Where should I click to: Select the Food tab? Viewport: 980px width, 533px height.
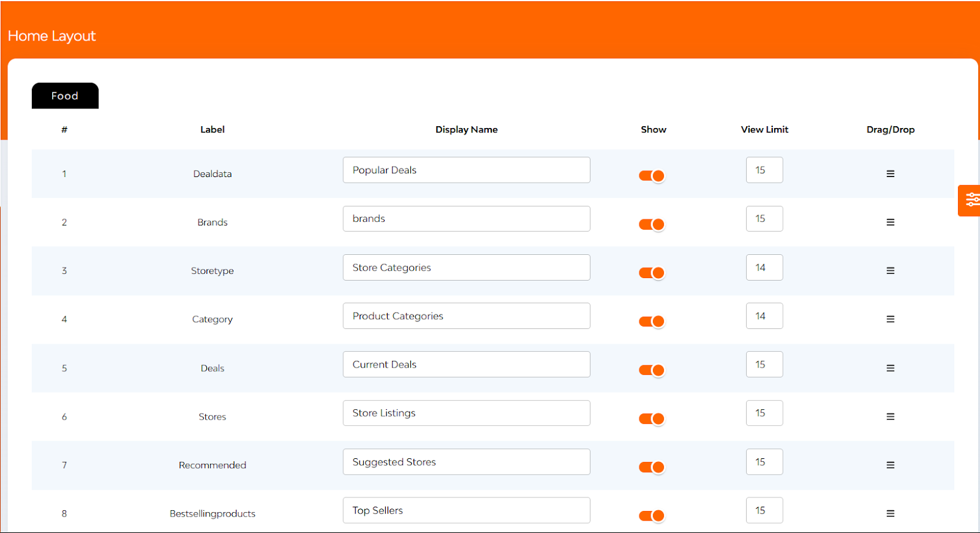(65, 96)
